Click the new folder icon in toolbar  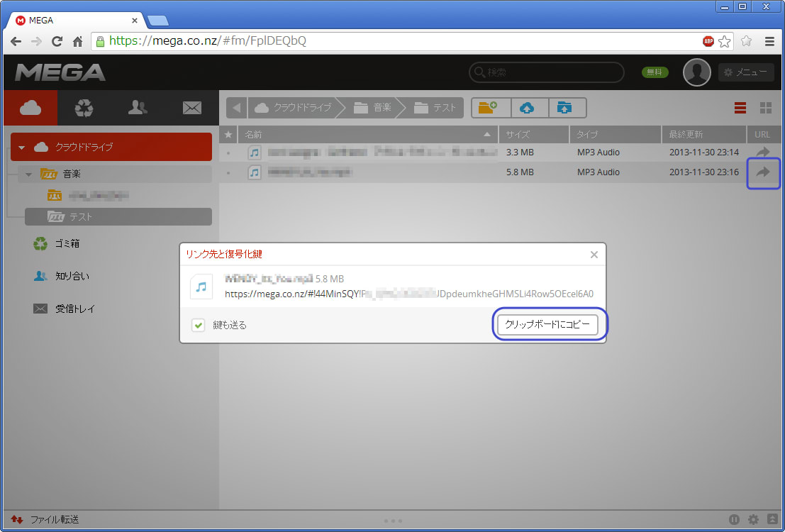489,108
